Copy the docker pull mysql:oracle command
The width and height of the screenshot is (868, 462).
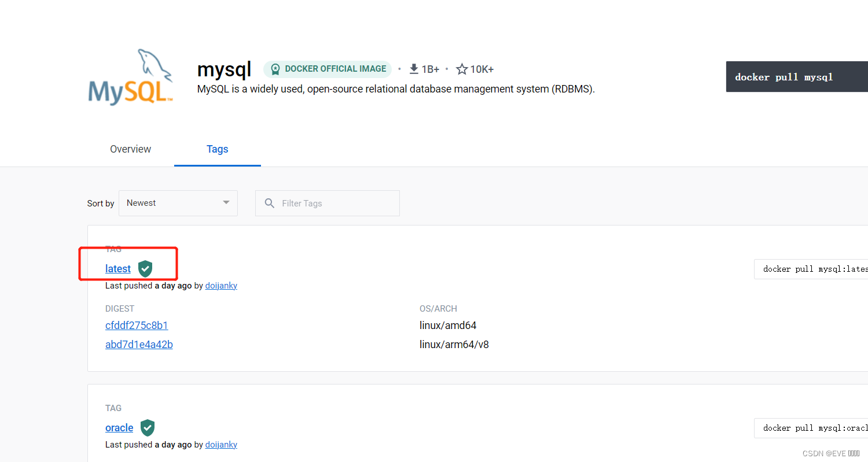[811, 428]
